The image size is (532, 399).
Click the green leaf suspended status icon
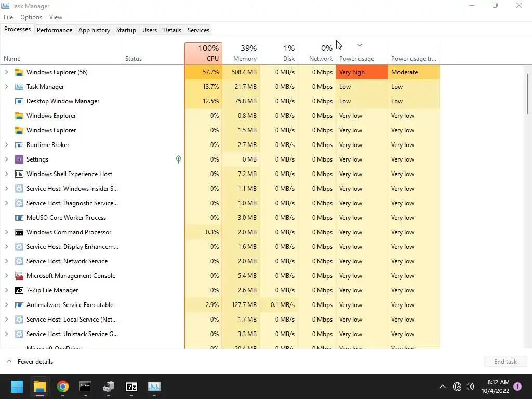[179, 159]
